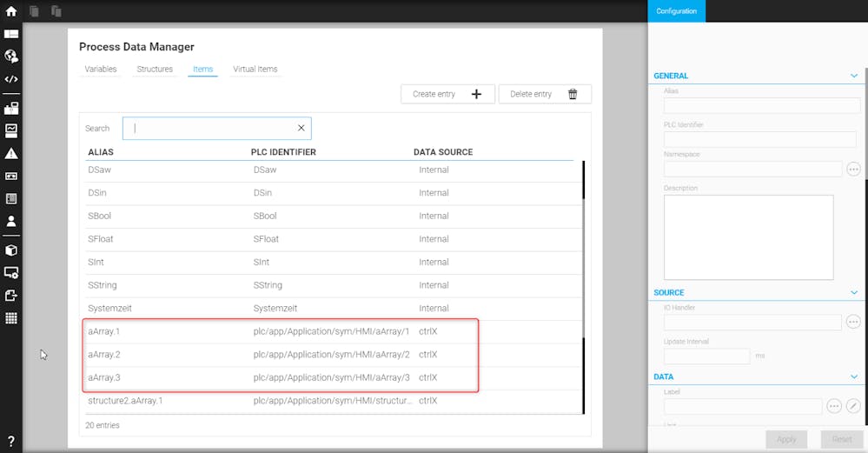Select the SInt alias row
Image resolution: width=868 pixels, height=453 pixels.
[x=334, y=262]
